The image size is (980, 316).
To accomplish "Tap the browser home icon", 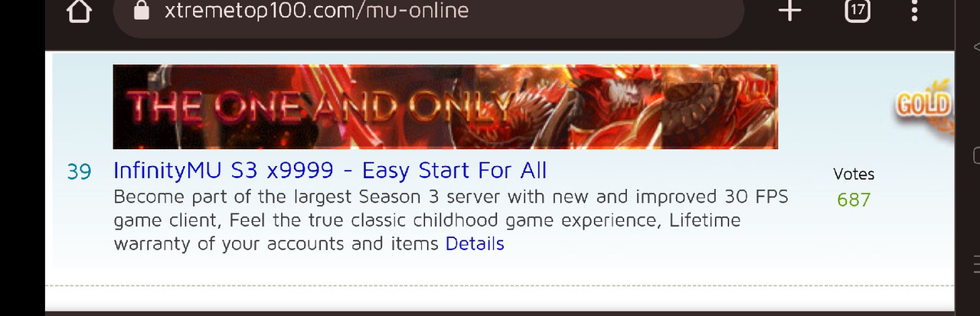I will [80, 11].
